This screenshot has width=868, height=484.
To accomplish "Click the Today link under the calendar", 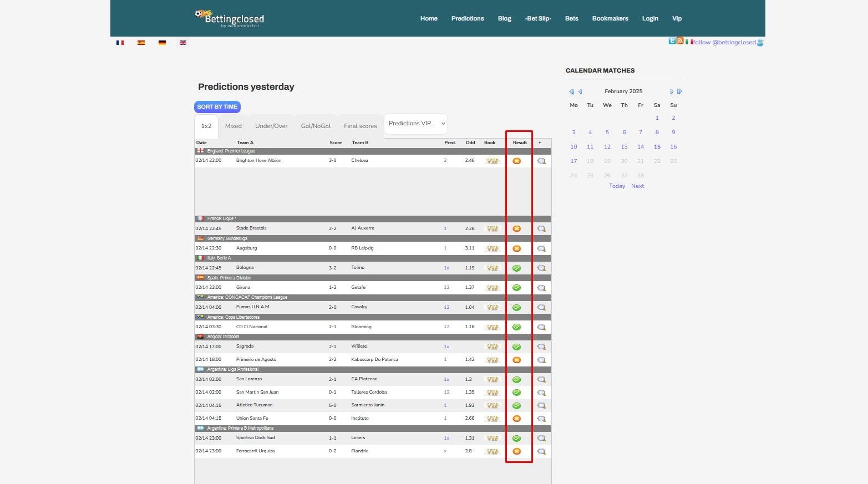I will coord(617,186).
